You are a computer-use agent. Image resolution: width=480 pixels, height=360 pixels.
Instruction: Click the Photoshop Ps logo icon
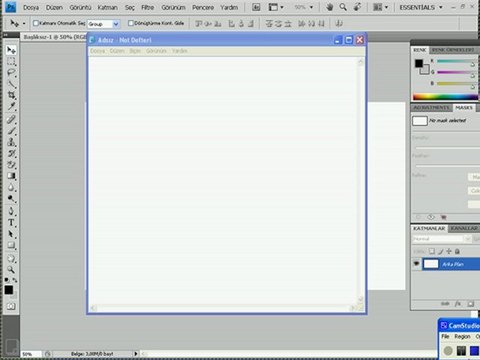(11, 7)
